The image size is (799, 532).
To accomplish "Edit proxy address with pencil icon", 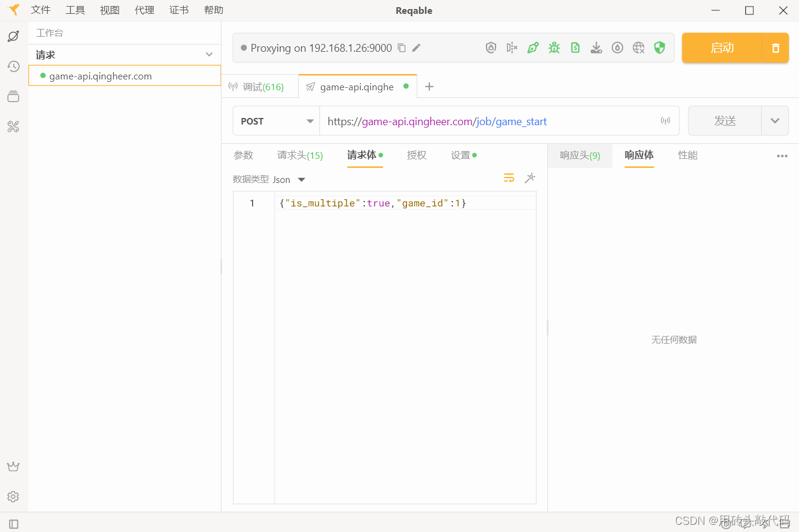I will pyautogui.click(x=416, y=48).
